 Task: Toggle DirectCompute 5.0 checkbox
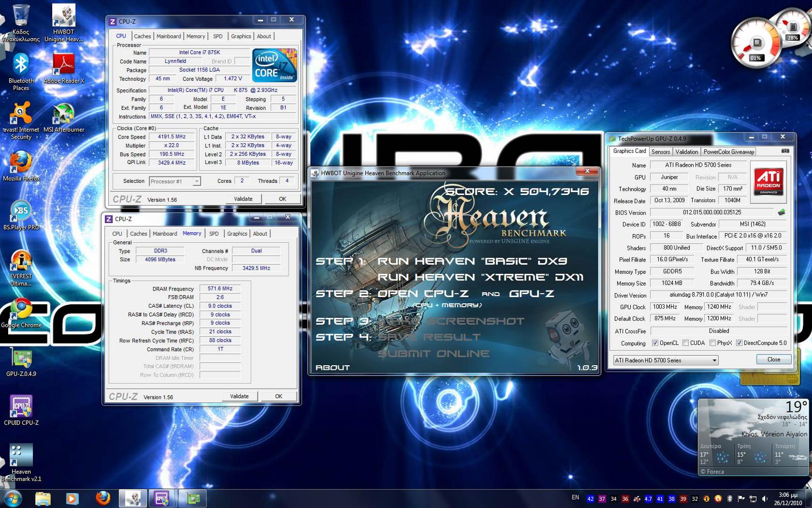coord(739,343)
